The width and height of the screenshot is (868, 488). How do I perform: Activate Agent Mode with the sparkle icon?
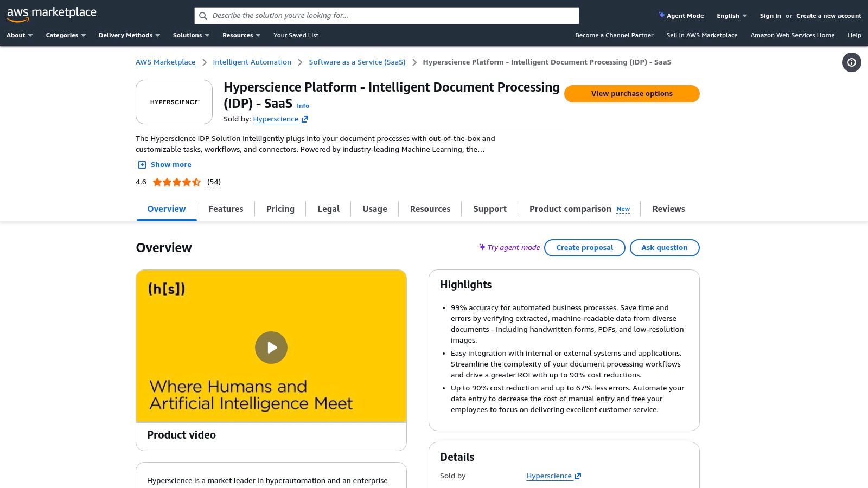(661, 15)
